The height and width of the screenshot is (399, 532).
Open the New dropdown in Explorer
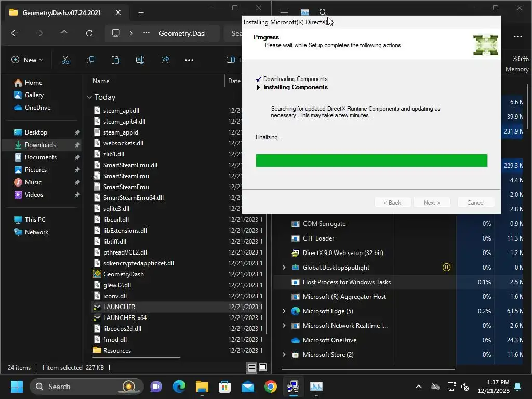click(x=27, y=60)
